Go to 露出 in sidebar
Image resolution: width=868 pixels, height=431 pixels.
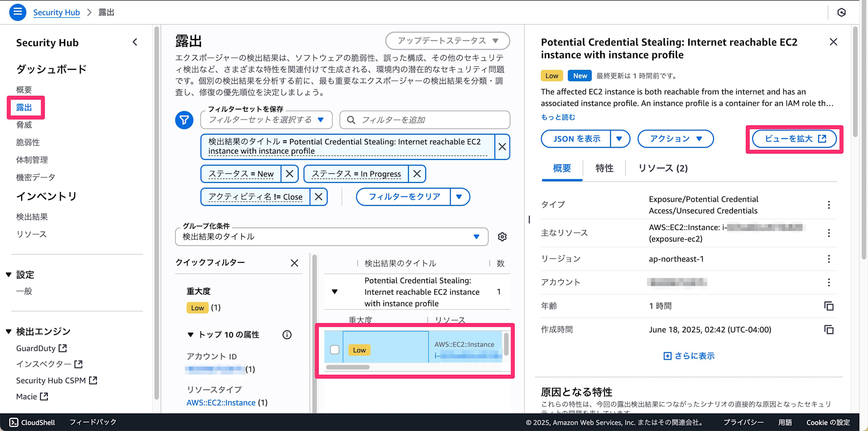tap(24, 108)
